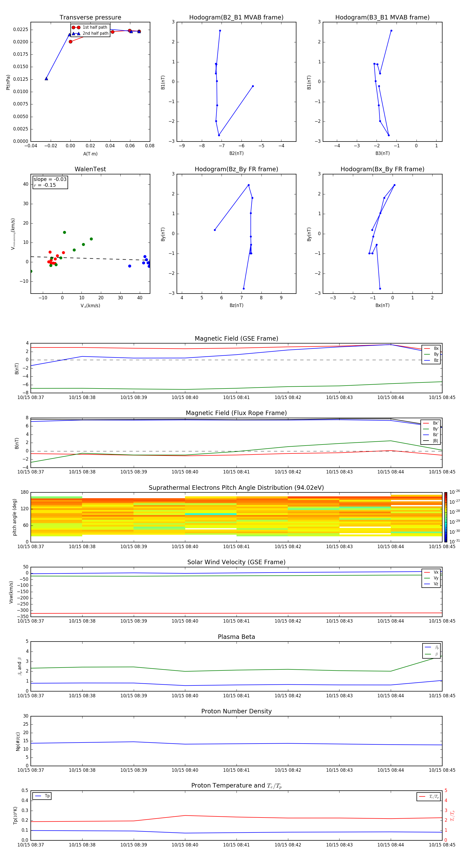Click the highest green point in the WalenTest plot
The width and height of the screenshot is (473, 868).
(x=64, y=233)
